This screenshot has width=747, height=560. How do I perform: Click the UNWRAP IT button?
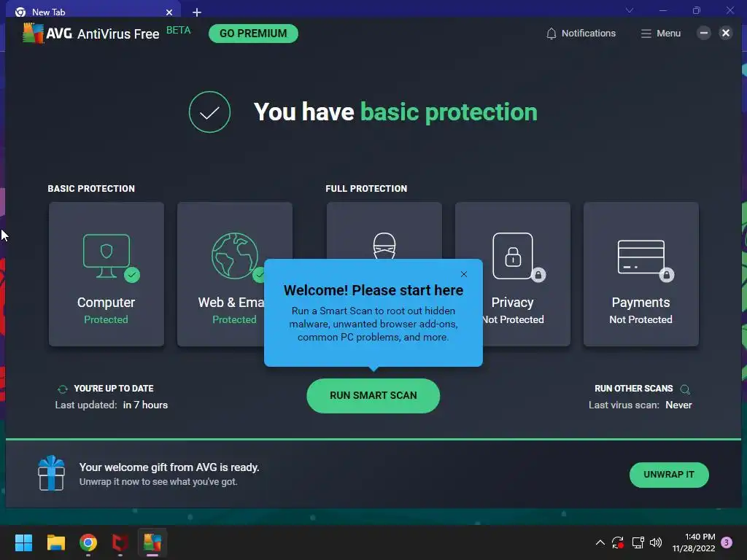coord(669,475)
